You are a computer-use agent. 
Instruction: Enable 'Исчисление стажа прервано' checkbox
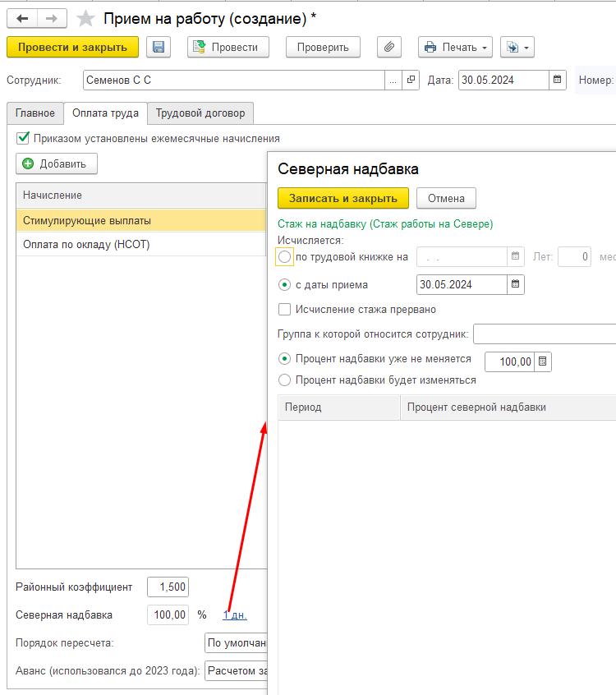285,310
